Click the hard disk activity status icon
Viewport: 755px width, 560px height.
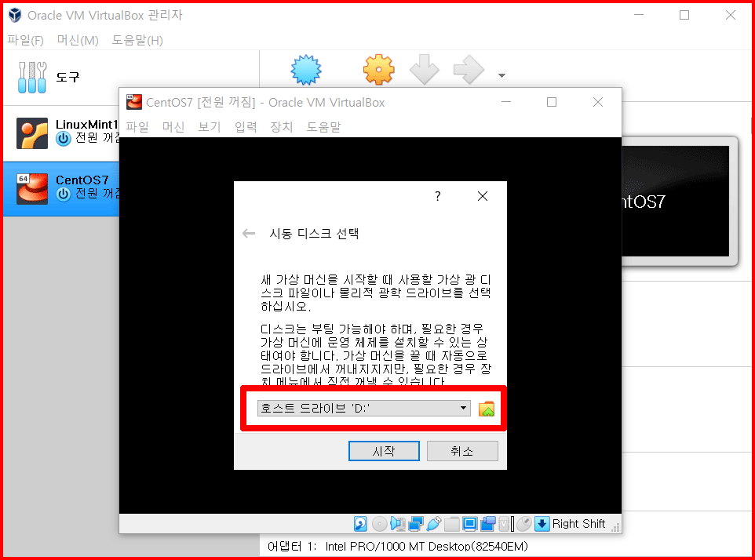[360, 524]
